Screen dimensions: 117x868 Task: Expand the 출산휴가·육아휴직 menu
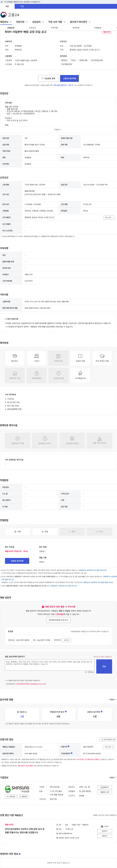click(x=80, y=22)
